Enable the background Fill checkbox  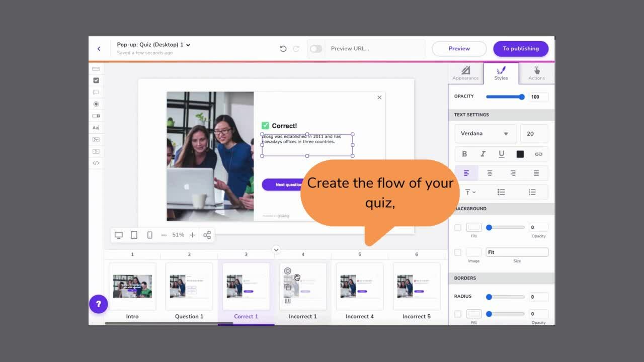[x=458, y=227]
